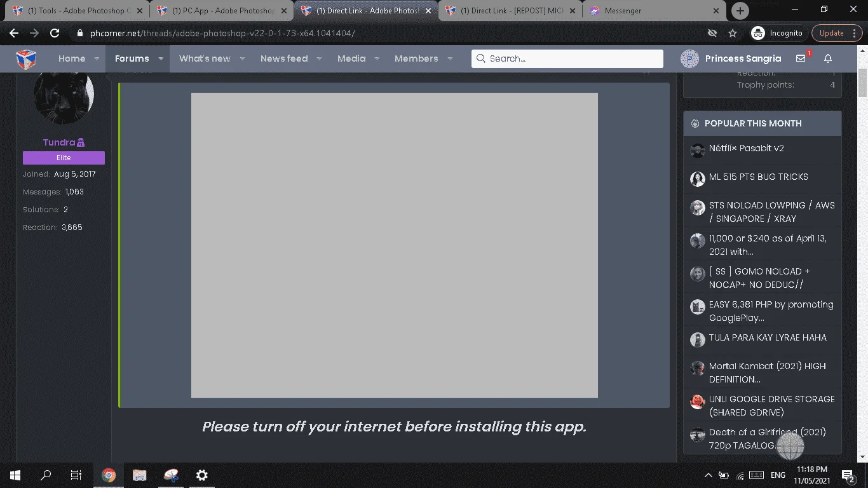Image resolution: width=868 pixels, height=488 pixels.
Task: Open the notification center icon
Action: [x=848, y=475]
